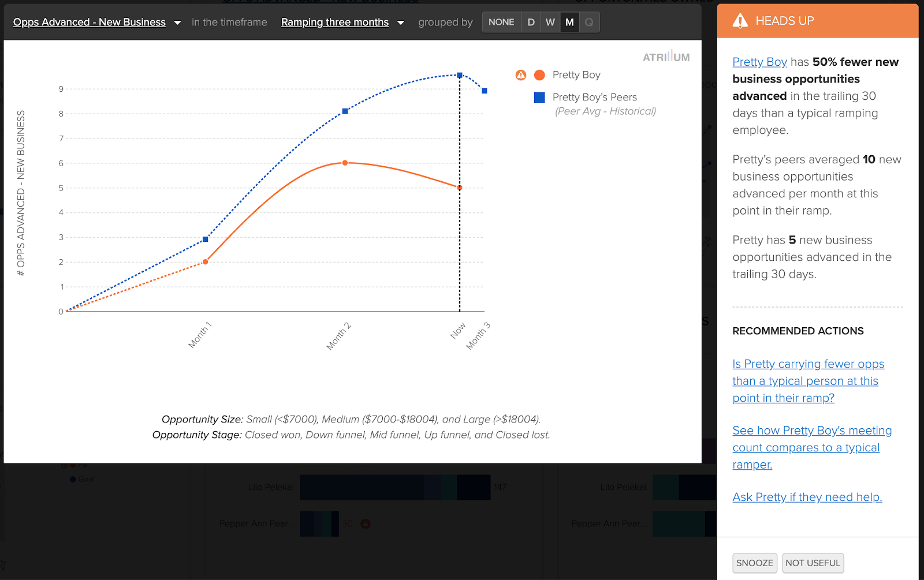Click the Pretty Boy's Peers legend label

594,97
